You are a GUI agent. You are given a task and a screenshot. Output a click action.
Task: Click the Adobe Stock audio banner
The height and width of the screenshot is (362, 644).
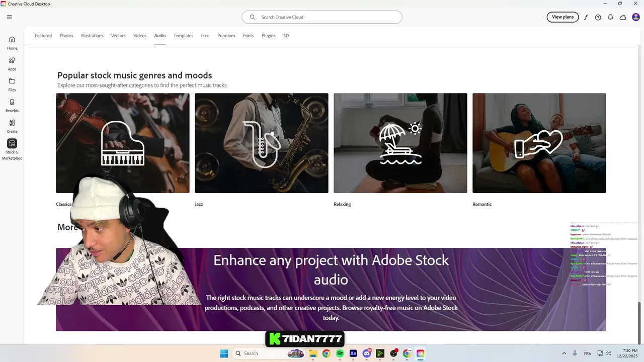pyautogui.click(x=331, y=290)
